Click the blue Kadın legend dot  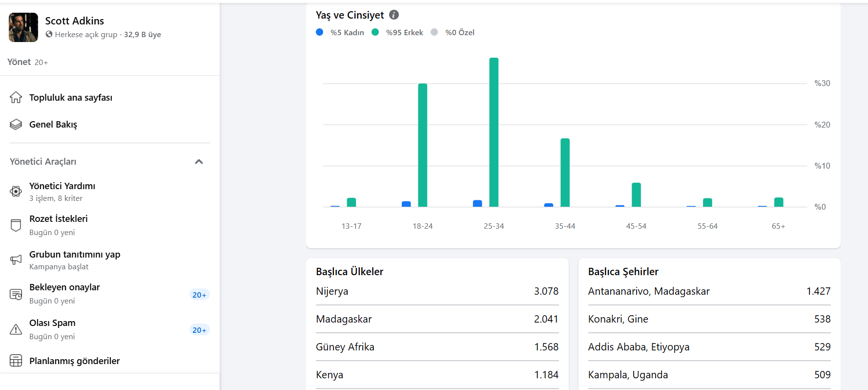click(x=320, y=32)
